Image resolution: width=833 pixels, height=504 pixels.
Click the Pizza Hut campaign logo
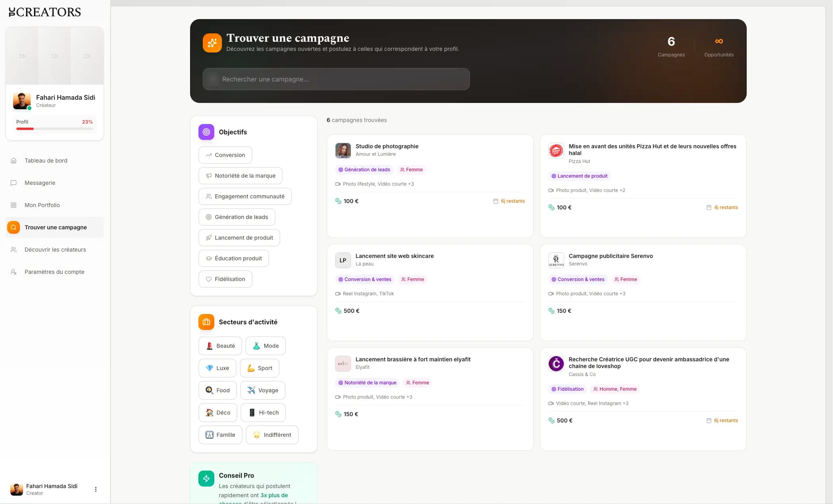[556, 151]
